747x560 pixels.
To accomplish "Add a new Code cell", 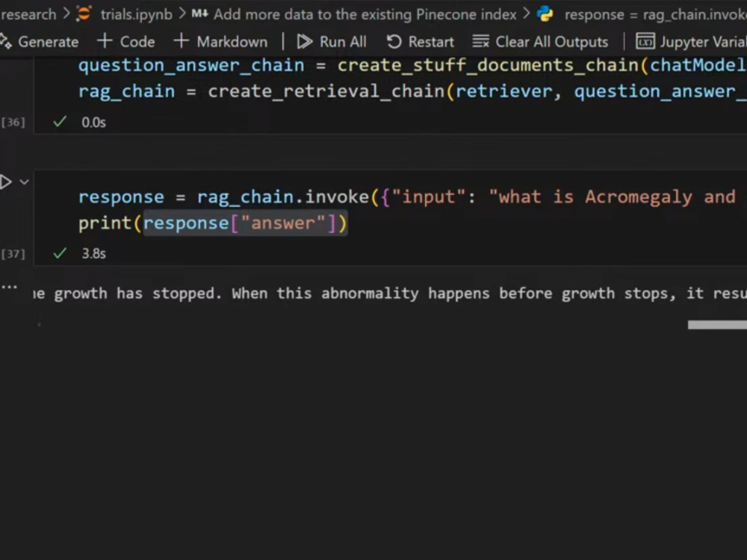I will 126,42.
